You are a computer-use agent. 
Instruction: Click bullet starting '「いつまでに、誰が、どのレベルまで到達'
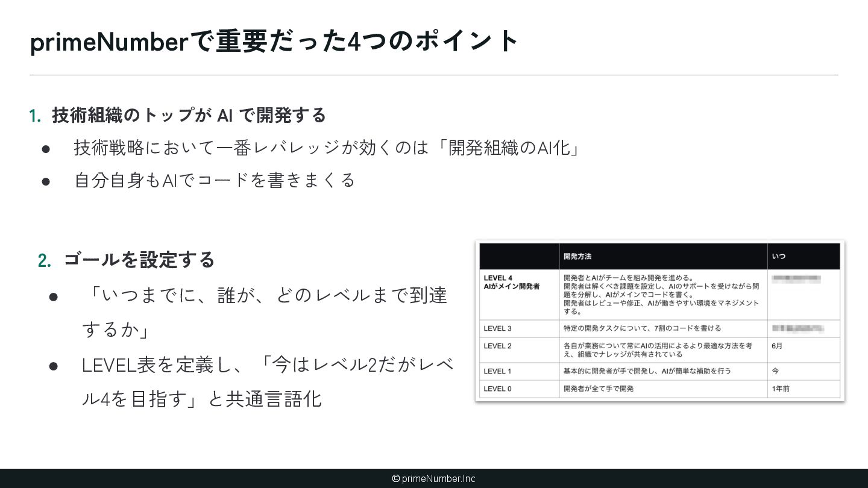(264, 312)
